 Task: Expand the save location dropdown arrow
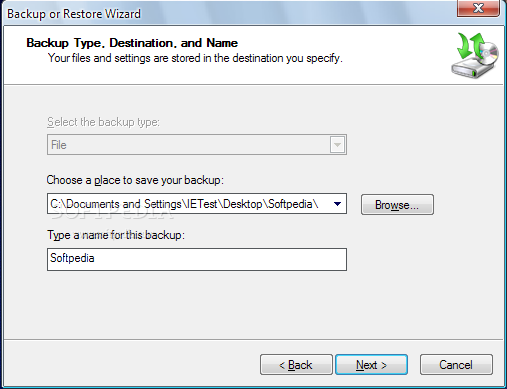coord(337,204)
